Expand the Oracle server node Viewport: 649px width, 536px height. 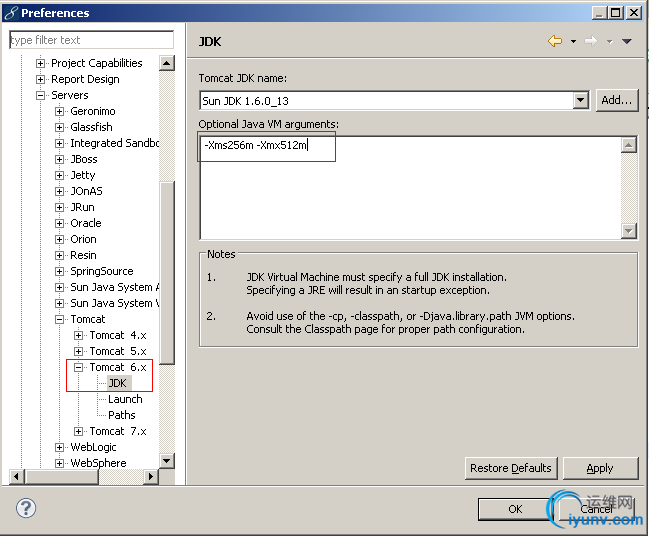tap(59, 223)
